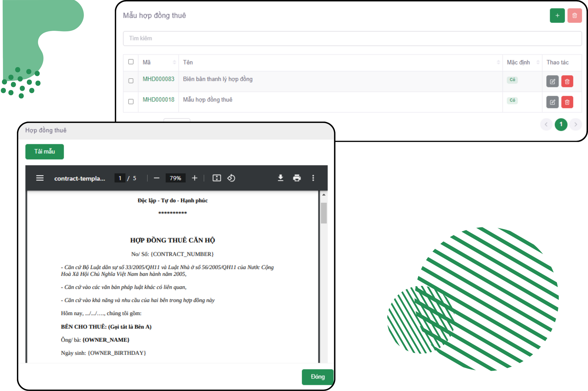Sort the table by Mã column

click(174, 62)
